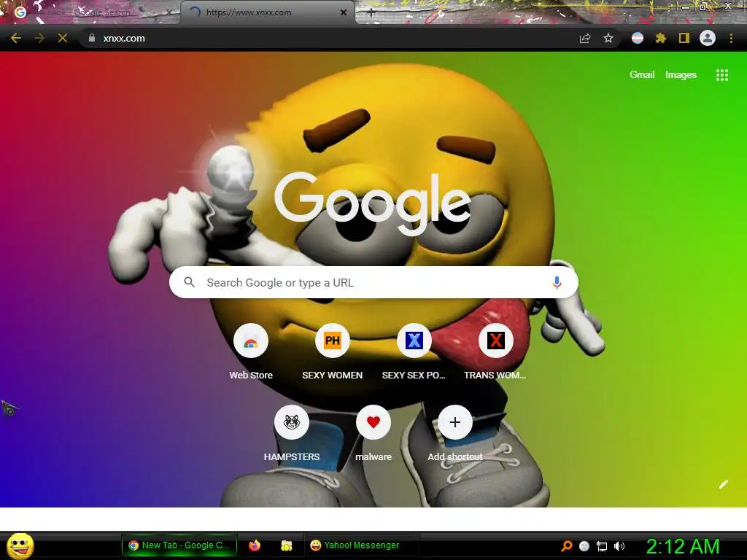747x560 pixels.
Task: Open the Gmail link
Action: [642, 75]
